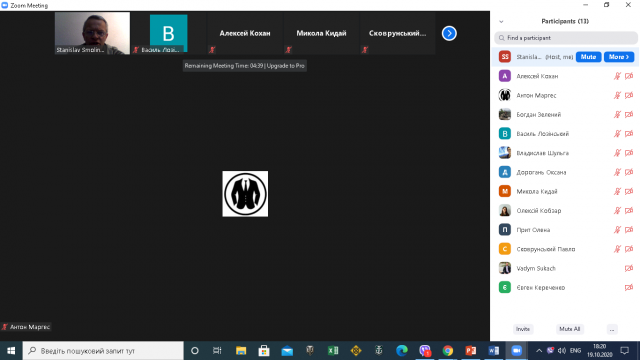Open Word from the taskbar
Viewport: 640px width, 360px height.
click(493, 351)
